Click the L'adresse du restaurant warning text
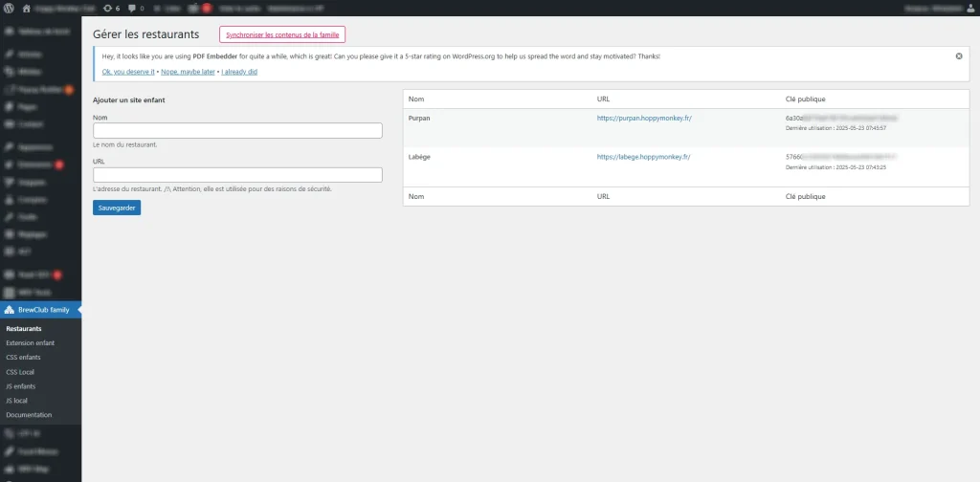The image size is (980, 482). (212, 188)
